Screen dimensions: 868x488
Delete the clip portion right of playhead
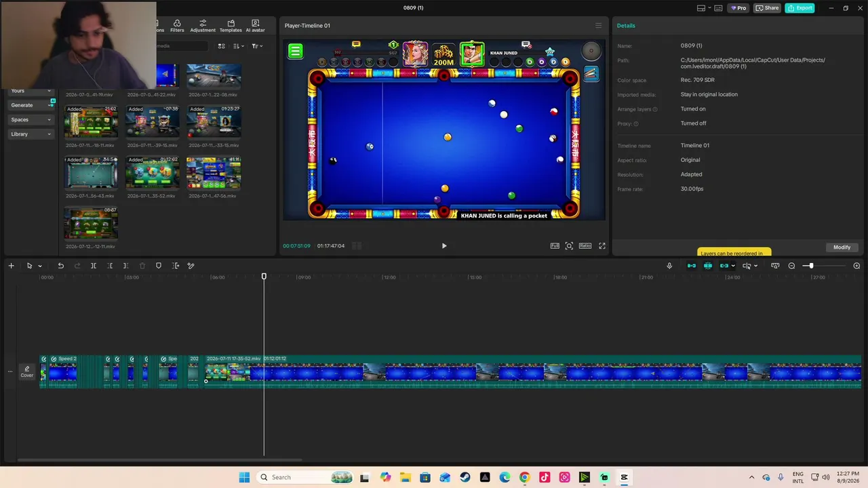tap(125, 266)
